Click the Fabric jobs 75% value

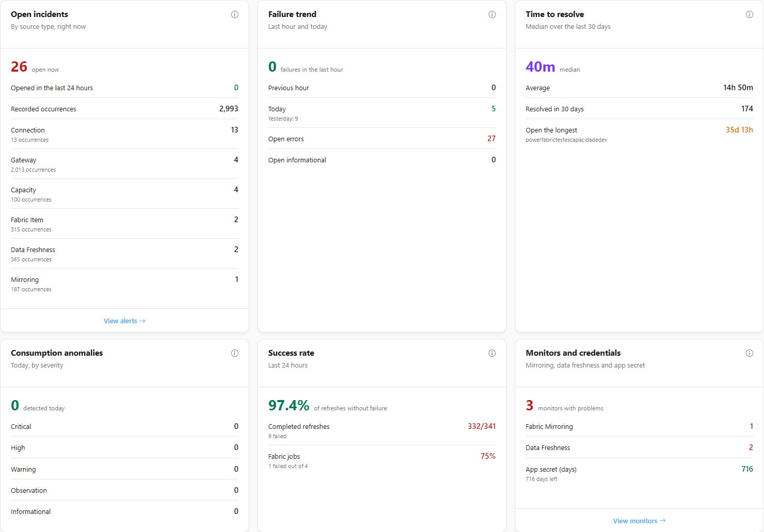coord(488,456)
